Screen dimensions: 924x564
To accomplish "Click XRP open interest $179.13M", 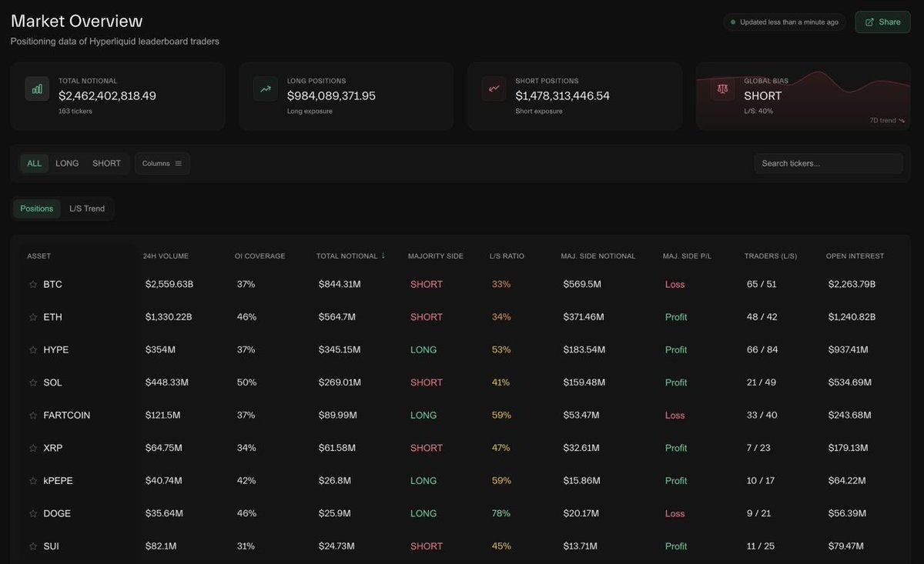I will click(x=848, y=448).
